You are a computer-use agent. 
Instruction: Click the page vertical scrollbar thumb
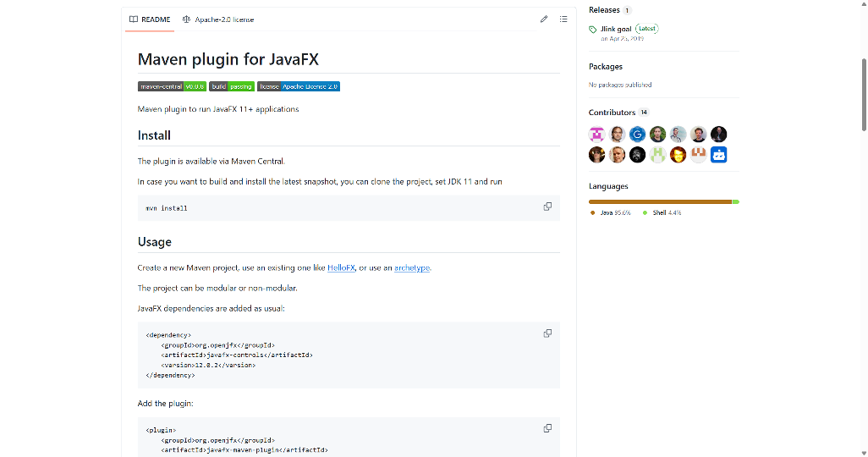point(864,94)
